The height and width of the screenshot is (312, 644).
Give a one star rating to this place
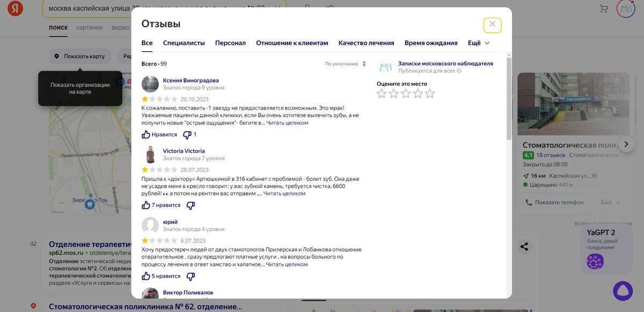[x=382, y=93]
